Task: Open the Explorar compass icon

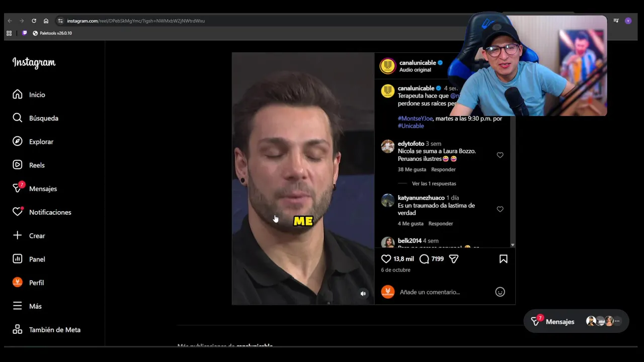Action: click(x=18, y=141)
